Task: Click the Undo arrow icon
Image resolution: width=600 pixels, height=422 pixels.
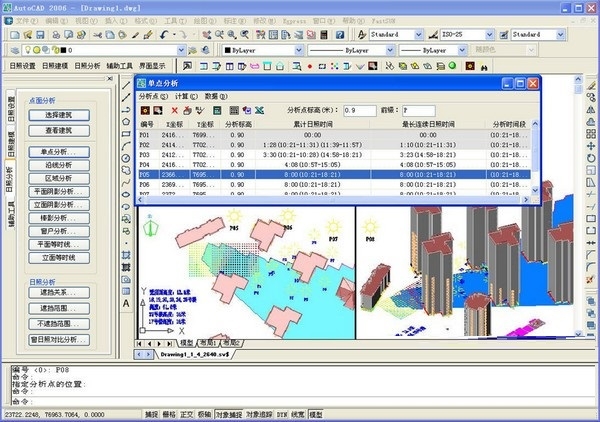Action: pos(164,35)
